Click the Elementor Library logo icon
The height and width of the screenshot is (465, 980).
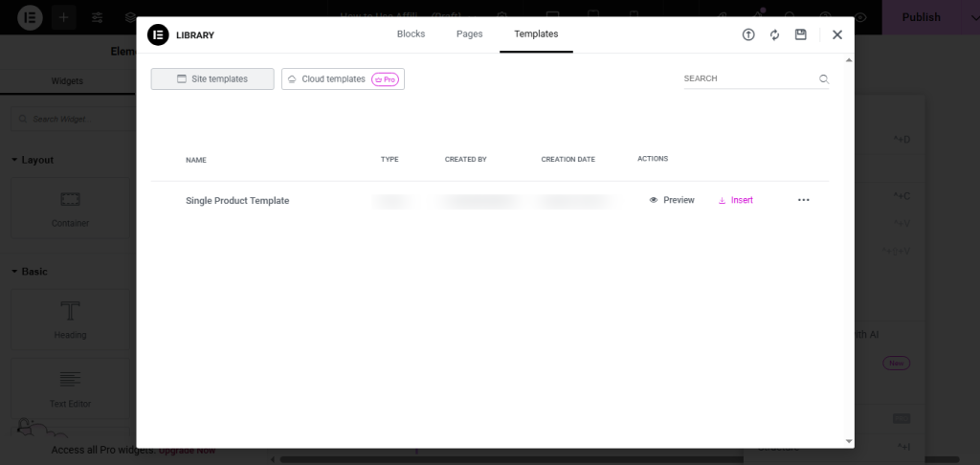158,34
